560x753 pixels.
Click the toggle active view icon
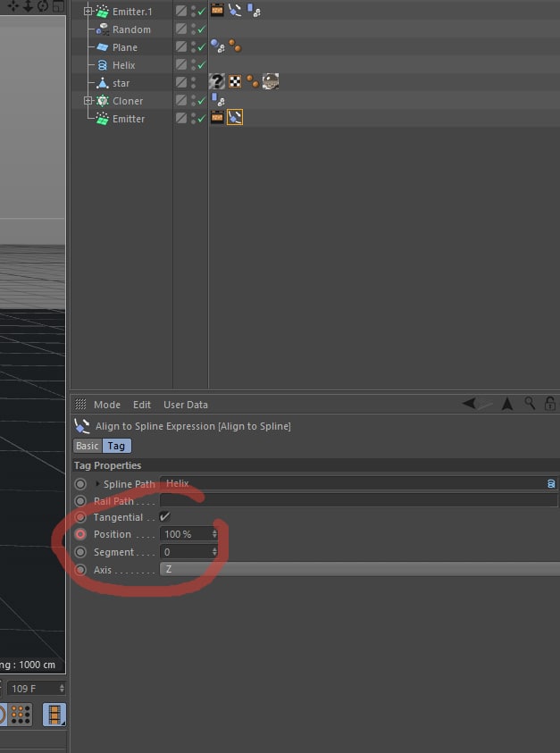[x=58, y=5]
